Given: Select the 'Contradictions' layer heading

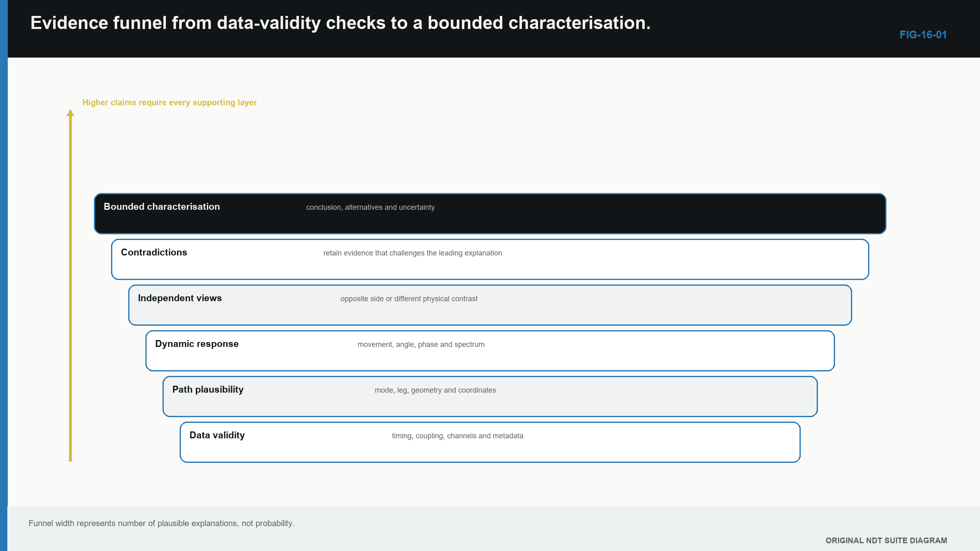Looking at the screenshot, I should [154, 252].
